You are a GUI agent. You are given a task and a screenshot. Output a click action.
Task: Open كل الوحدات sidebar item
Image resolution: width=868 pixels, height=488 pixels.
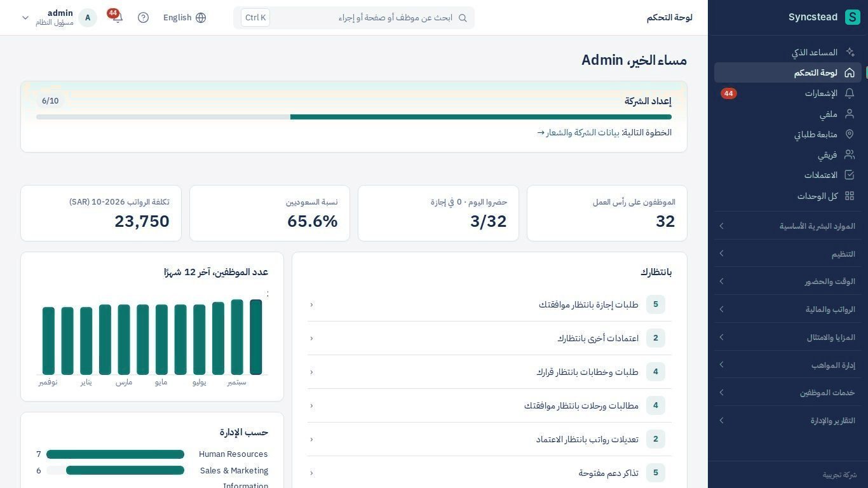point(788,196)
